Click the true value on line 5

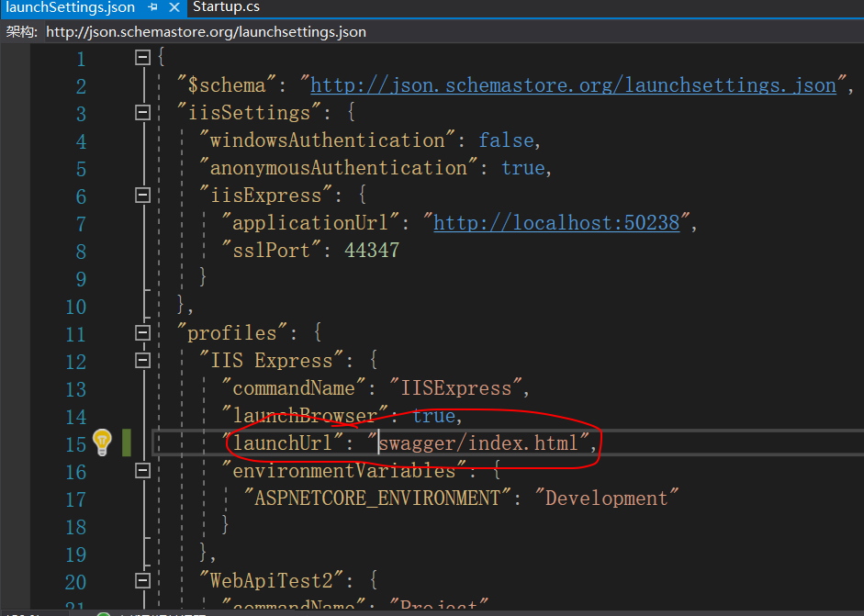(523, 167)
